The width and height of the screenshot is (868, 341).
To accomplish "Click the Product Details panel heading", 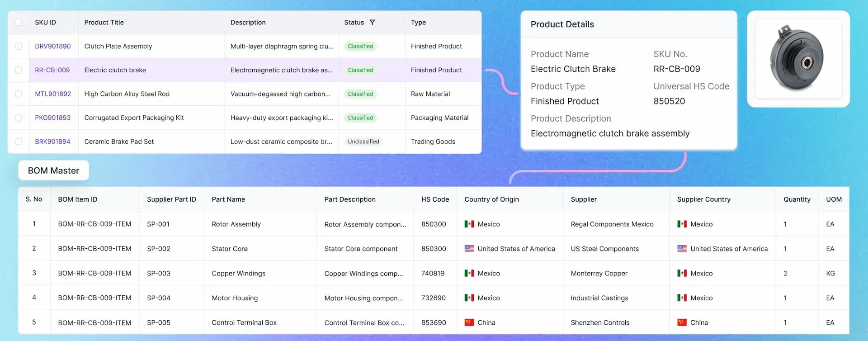I will (x=562, y=24).
